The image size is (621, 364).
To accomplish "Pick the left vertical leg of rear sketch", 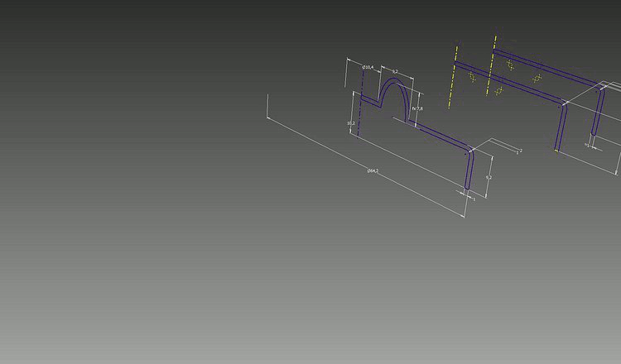I will [x=561, y=128].
